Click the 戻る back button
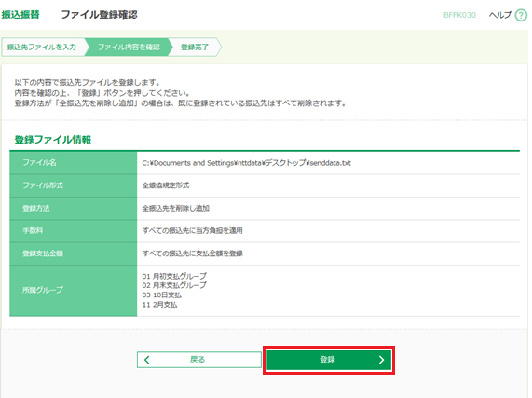Image resolution: width=532 pixels, height=398 pixels. [199, 360]
